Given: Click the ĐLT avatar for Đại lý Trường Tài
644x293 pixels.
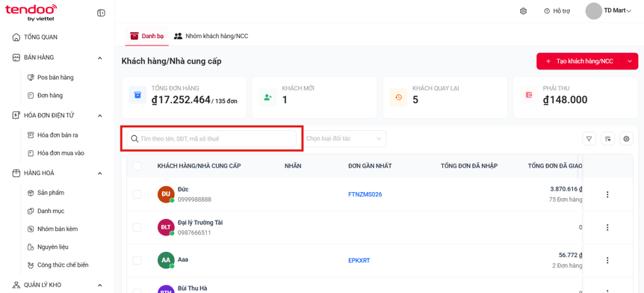Looking at the screenshot, I should [x=166, y=227].
